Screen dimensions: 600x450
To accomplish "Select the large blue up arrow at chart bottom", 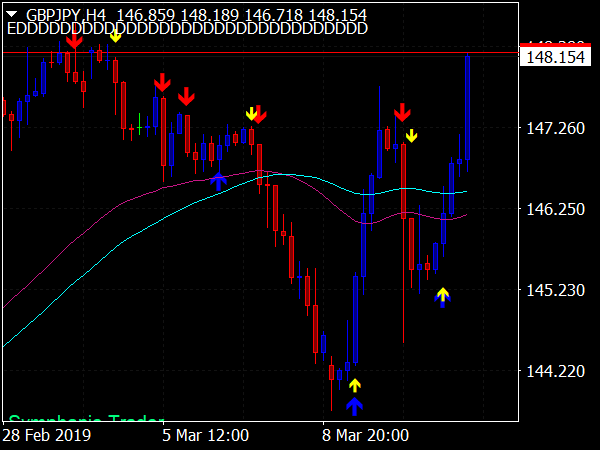I will click(354, 406).
